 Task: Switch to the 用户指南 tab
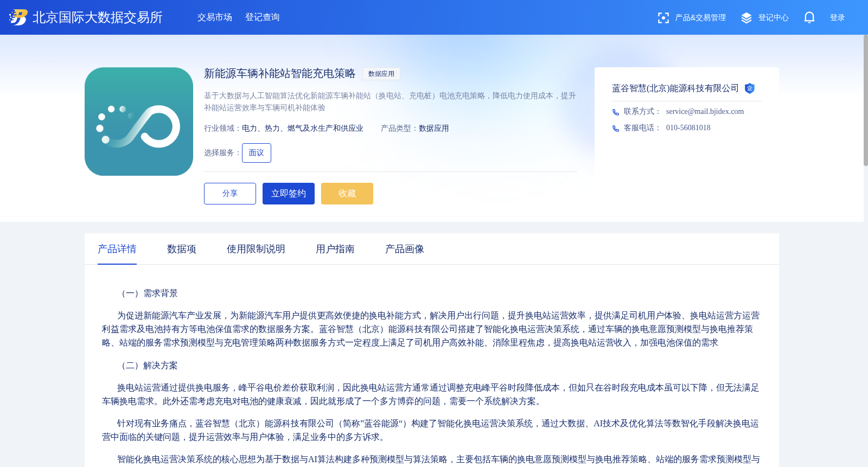(x=335, y=249)
